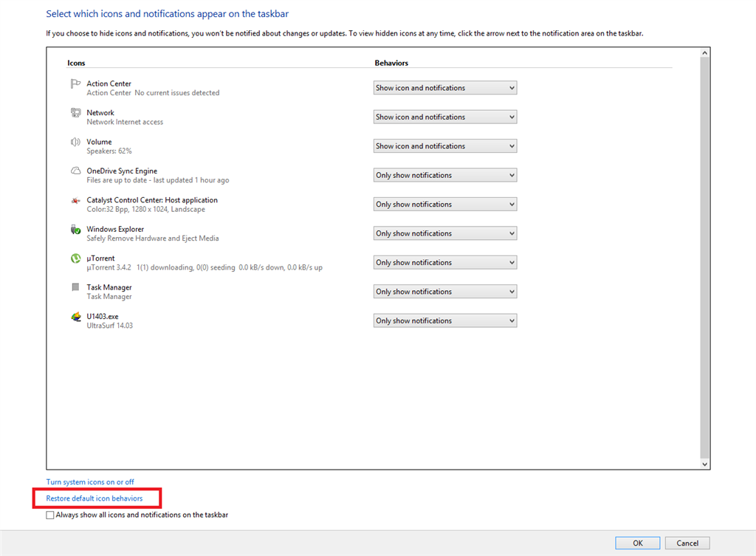Open Windows Explorer behavior dropdown
The width and height of the screenshot is (756, 556).
click(x=445, y=233)
